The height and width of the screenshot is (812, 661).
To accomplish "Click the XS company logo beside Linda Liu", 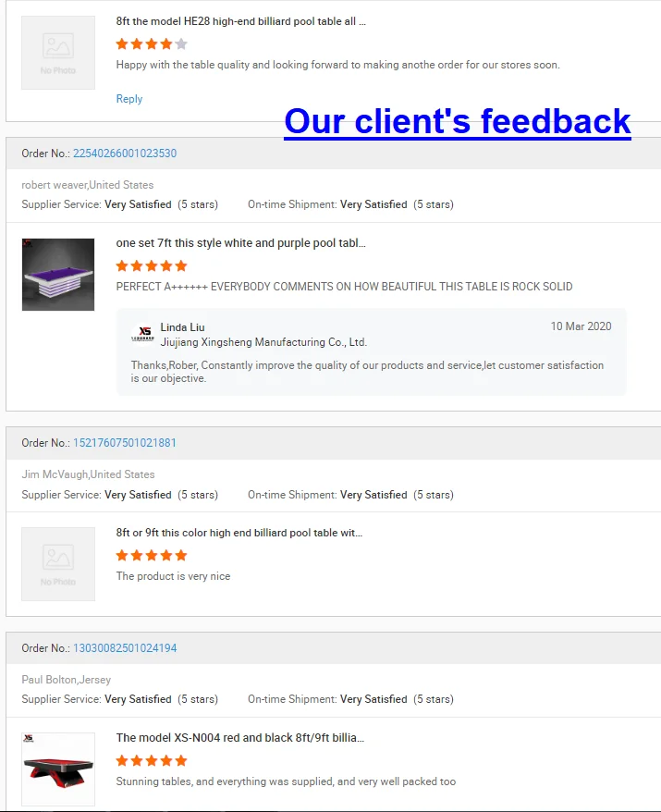I will 143,334.
